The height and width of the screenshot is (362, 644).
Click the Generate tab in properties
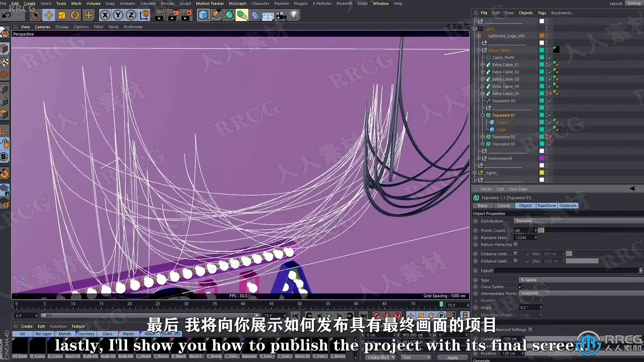(x=568, y=205)
